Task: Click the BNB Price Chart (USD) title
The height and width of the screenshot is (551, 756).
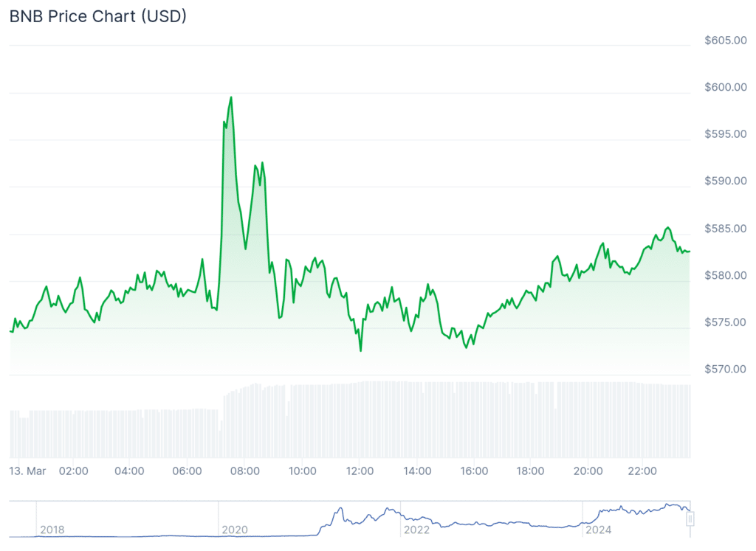Action: 97,16
